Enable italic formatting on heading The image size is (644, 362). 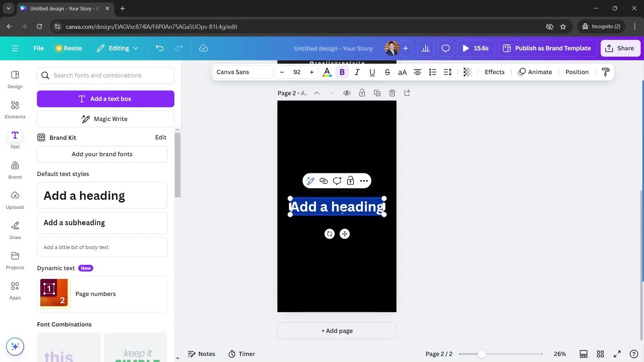[x=357, y=72]
